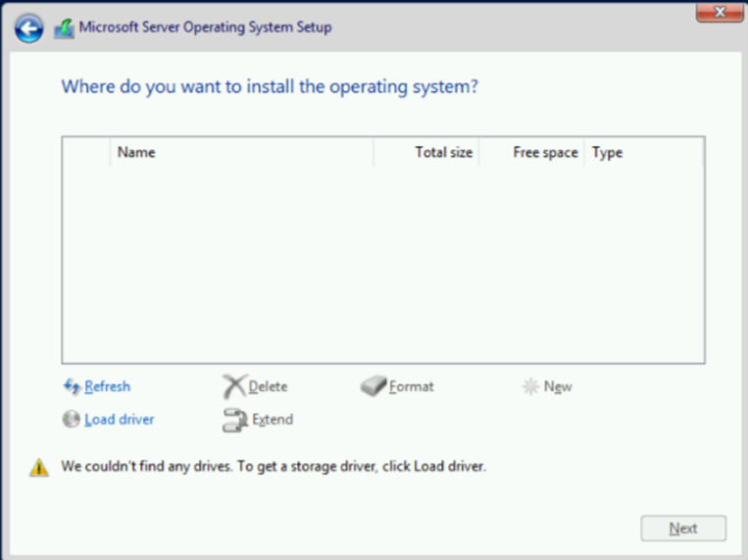
Task: Click the Format drive icon
Action: point(374,385)
